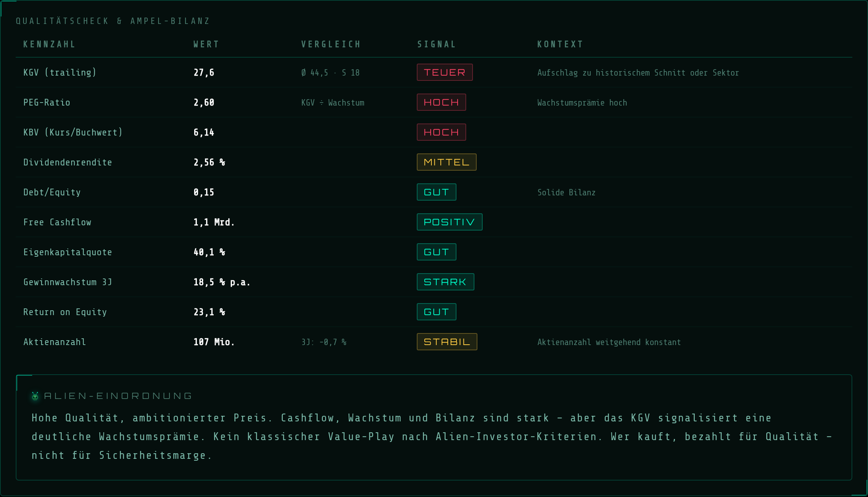Select the Gewinnwachstum 3J row label

pos(68,282)
